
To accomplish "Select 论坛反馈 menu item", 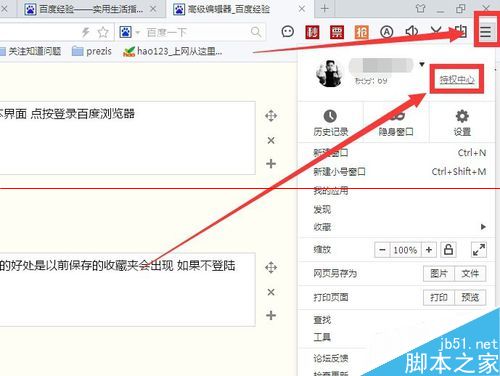I will [x=331, y=358].
